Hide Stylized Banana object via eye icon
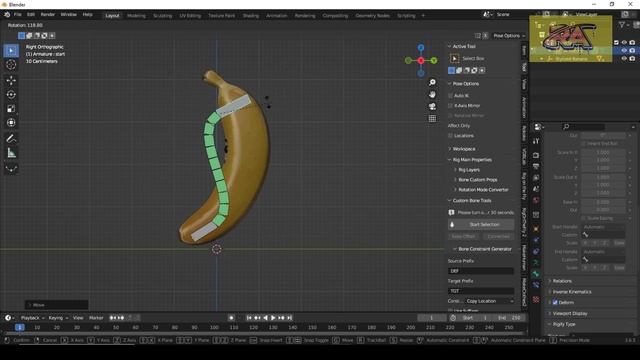This screenshot has height=360, width=640. coord(624,58)
